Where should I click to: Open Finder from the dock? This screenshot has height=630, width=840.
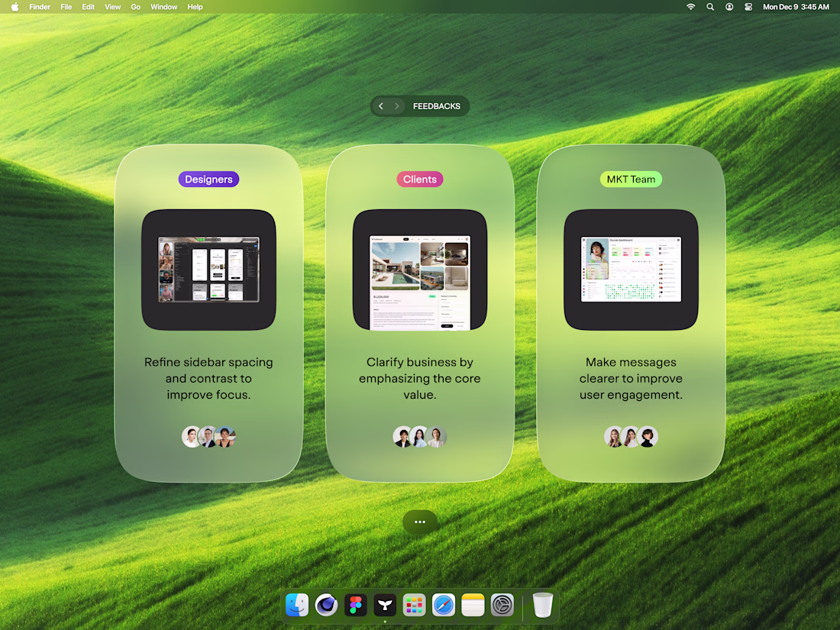coord(297,606)
